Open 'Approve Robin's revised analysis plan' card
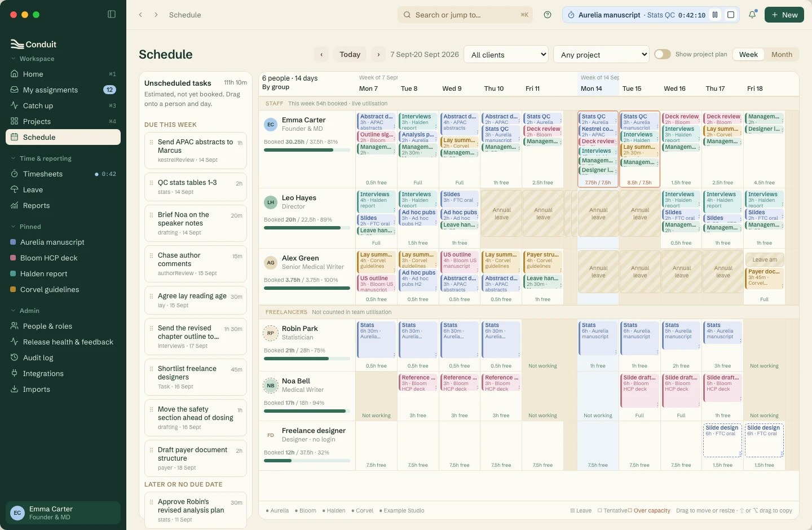812x530 pixels. [196, 510]
